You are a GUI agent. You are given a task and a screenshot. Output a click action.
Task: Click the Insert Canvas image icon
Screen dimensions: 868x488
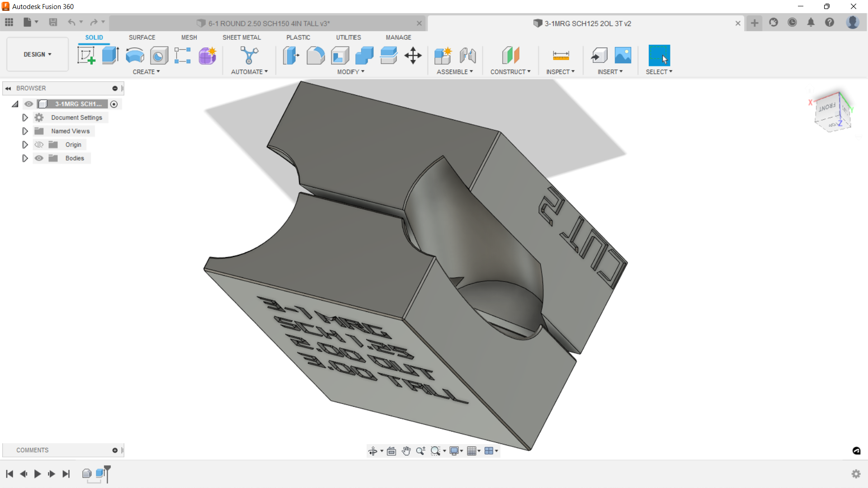click(623, 56)
